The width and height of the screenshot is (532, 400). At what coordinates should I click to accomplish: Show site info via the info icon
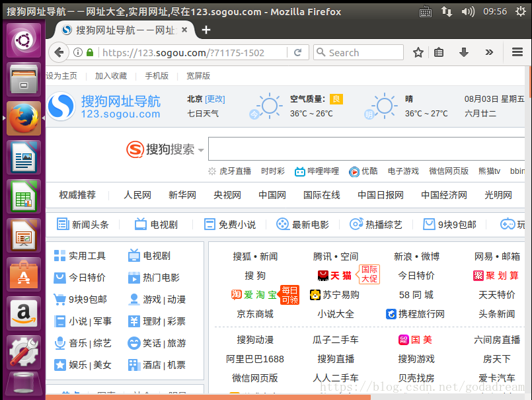[78, 52]
